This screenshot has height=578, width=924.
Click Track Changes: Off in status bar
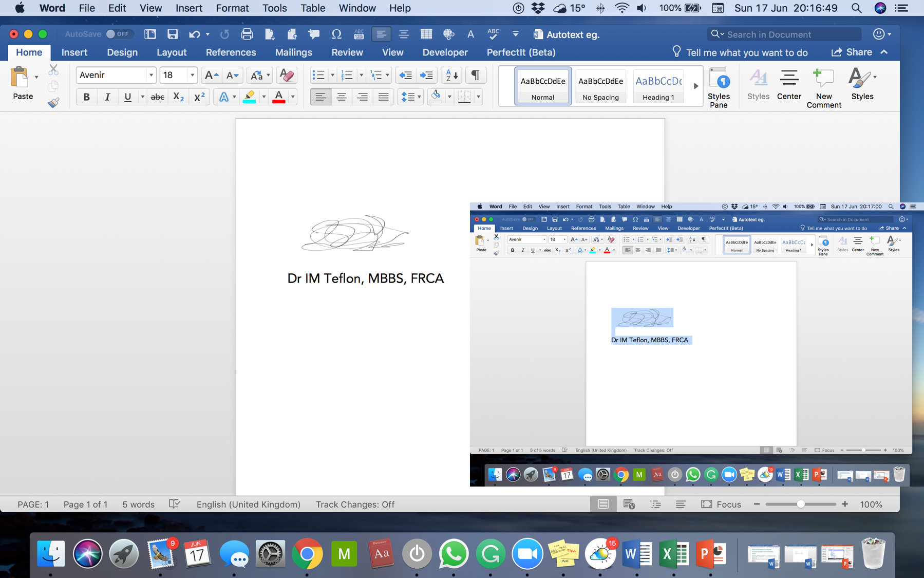[x=355, y=505]
